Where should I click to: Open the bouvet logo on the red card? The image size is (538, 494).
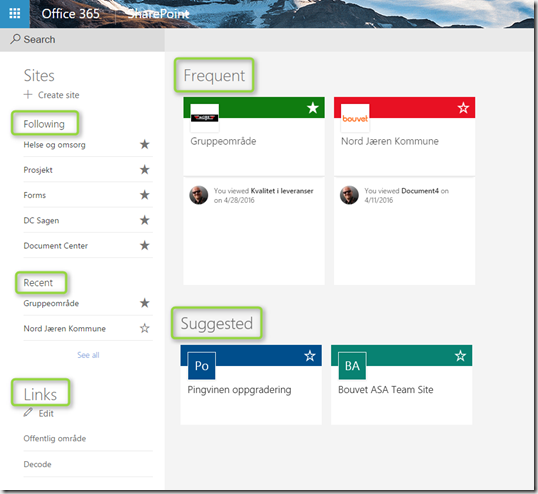tap(355, 118)
